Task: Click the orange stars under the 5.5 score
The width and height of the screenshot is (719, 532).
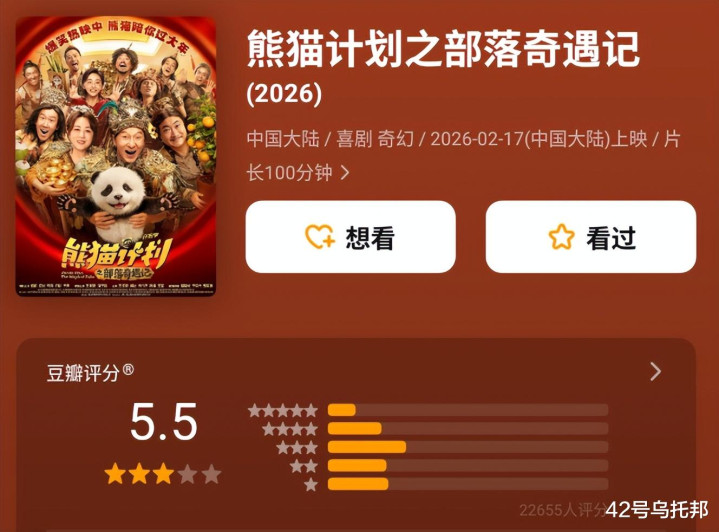Action: click(x=163, y=474)
